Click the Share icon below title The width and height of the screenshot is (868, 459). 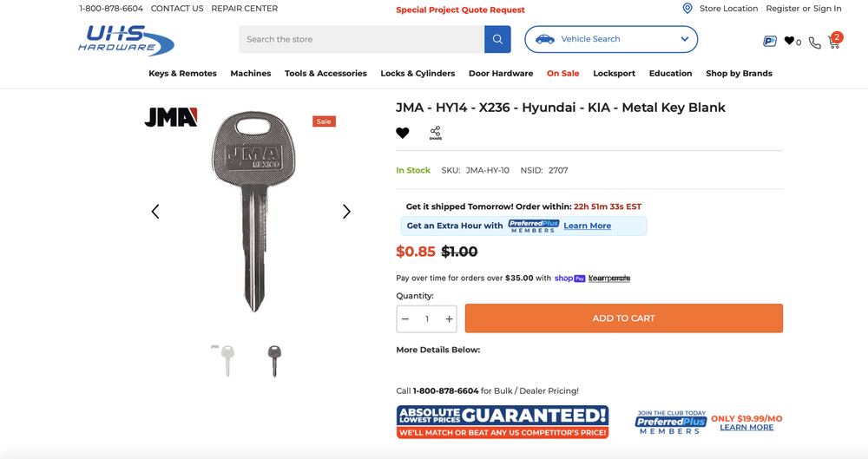click(x=435, y=133)
